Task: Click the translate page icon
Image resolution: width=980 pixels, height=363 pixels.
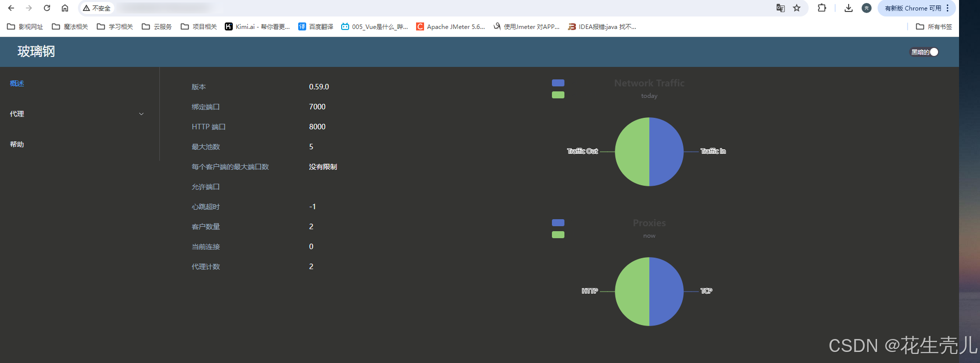Action: (780, 8)
